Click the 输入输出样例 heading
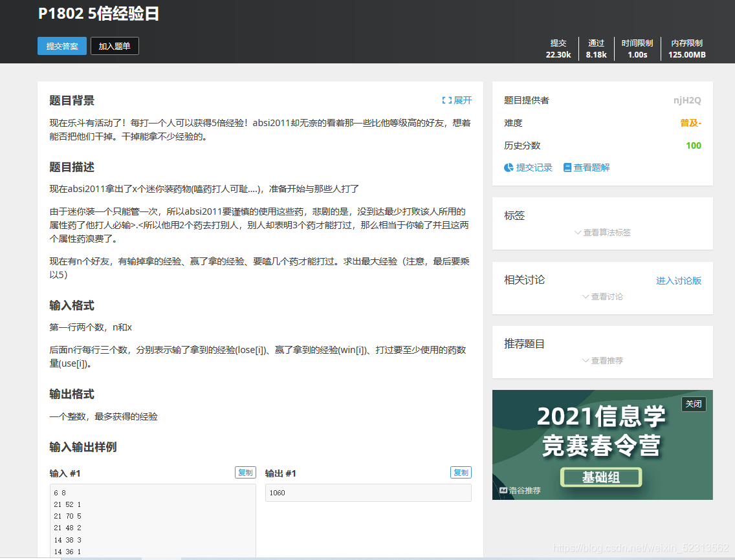The image size is (735, 560). [83, 447]
